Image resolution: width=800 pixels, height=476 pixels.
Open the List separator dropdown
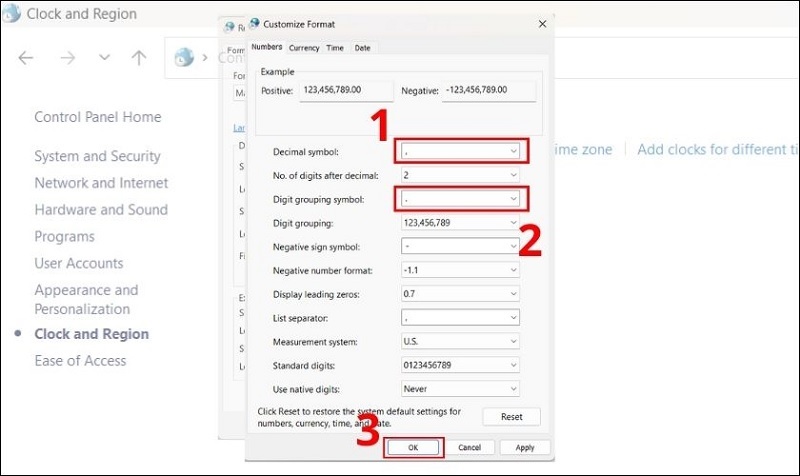click(x=460, y=317)
